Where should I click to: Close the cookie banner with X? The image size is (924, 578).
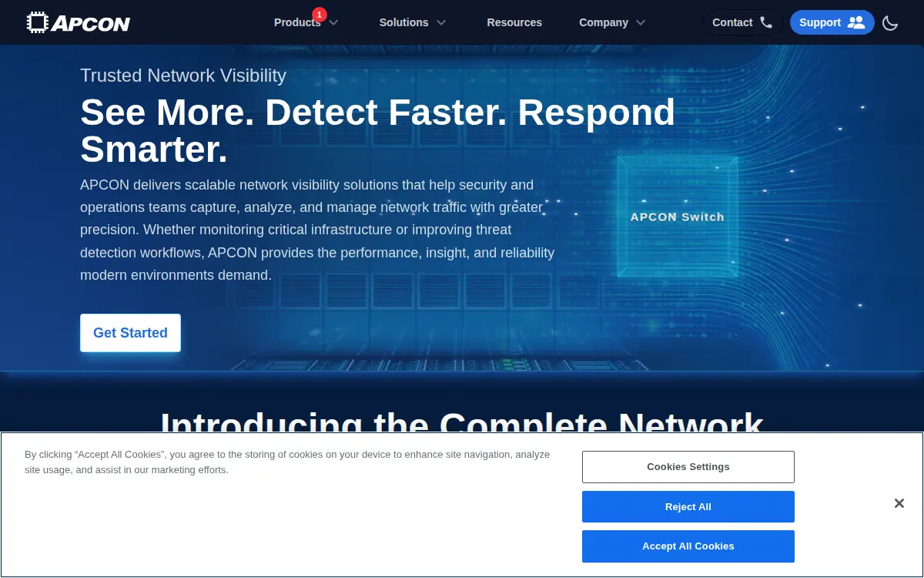[x=899, y=503]
